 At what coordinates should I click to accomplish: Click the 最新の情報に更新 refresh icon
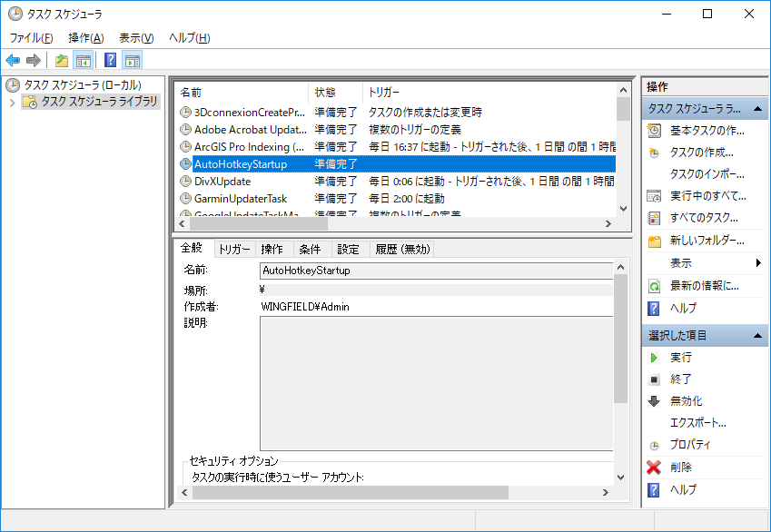coord(654,286)
